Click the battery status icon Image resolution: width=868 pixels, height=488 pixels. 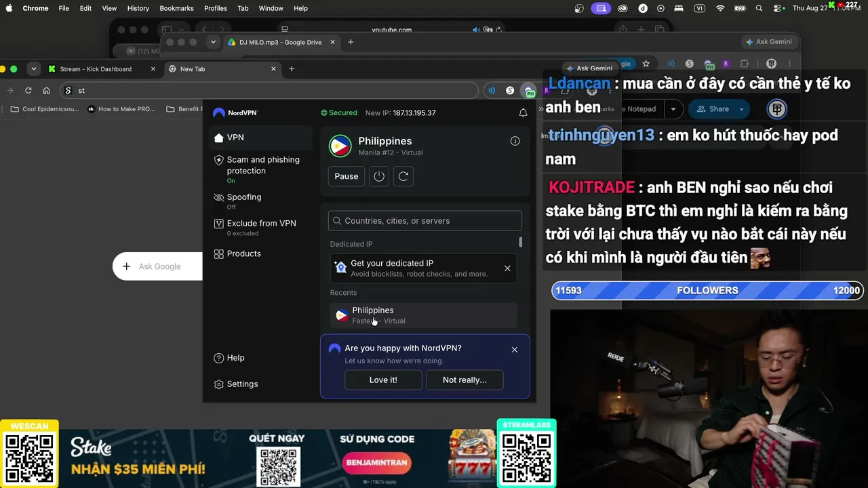click(740, 8)
